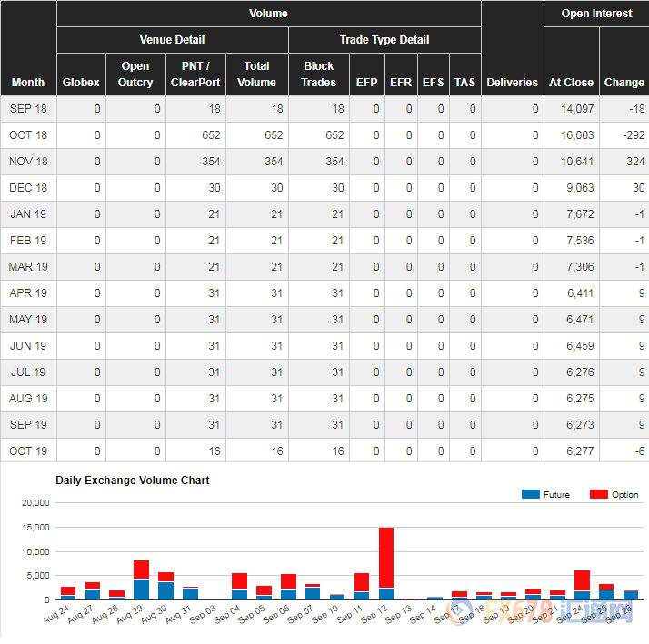Select the PNT / ClearPort column header
Screen dimensions: 649x644
[195, 74]
